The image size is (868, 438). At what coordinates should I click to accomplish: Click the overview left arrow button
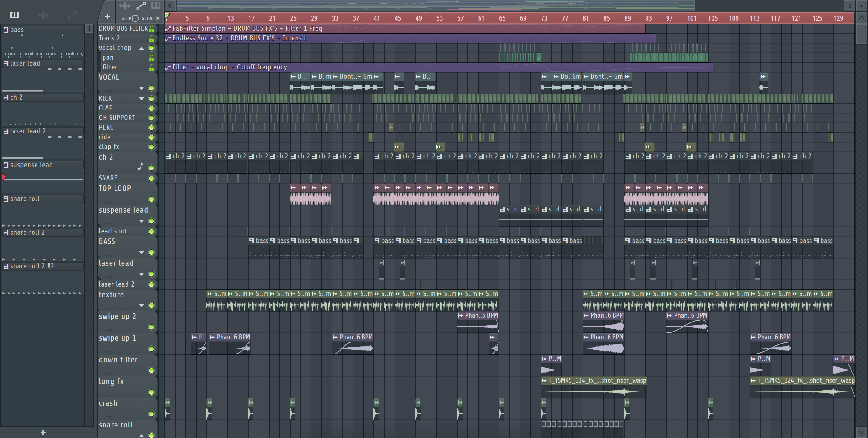(170, 5)
